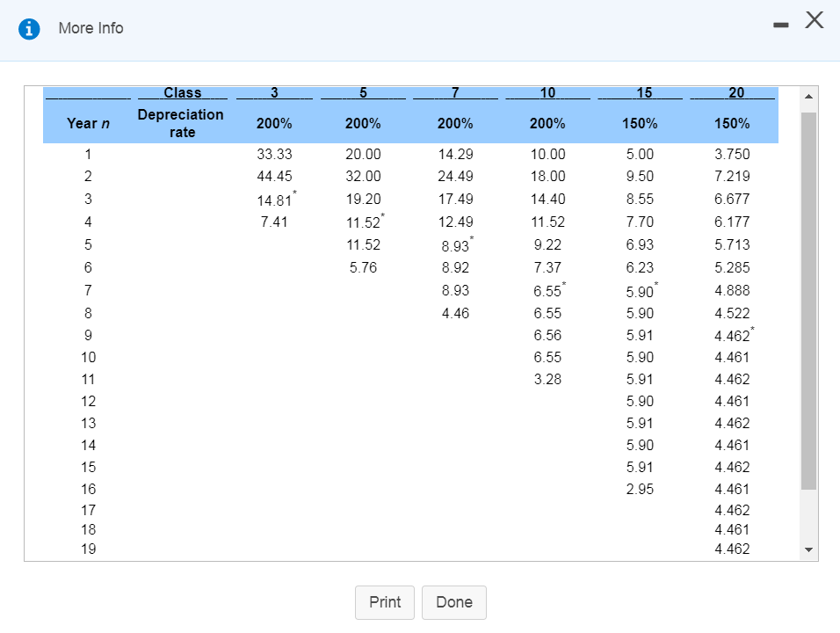Click the value 14.81 in year 3

274,200
